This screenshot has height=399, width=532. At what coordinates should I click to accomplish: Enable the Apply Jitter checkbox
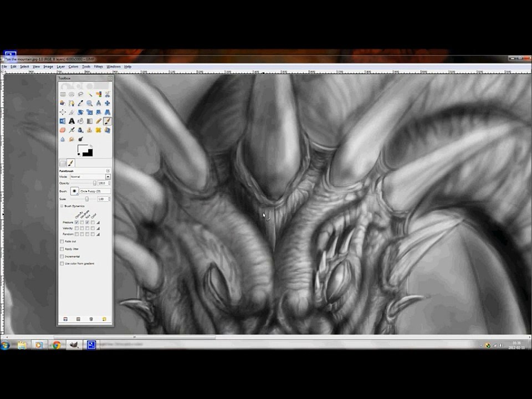tap(62, 249)
